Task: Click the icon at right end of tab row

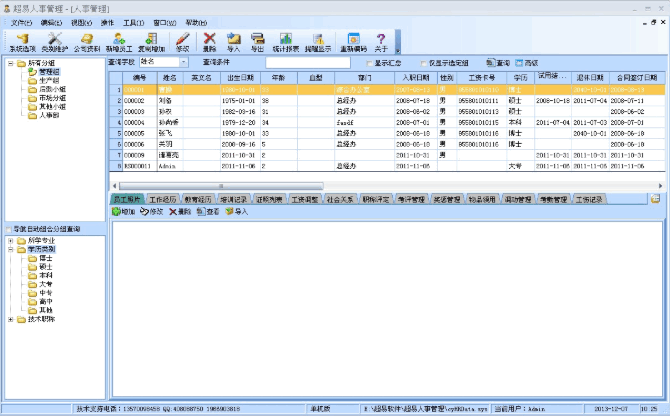Action: [655, 199]
